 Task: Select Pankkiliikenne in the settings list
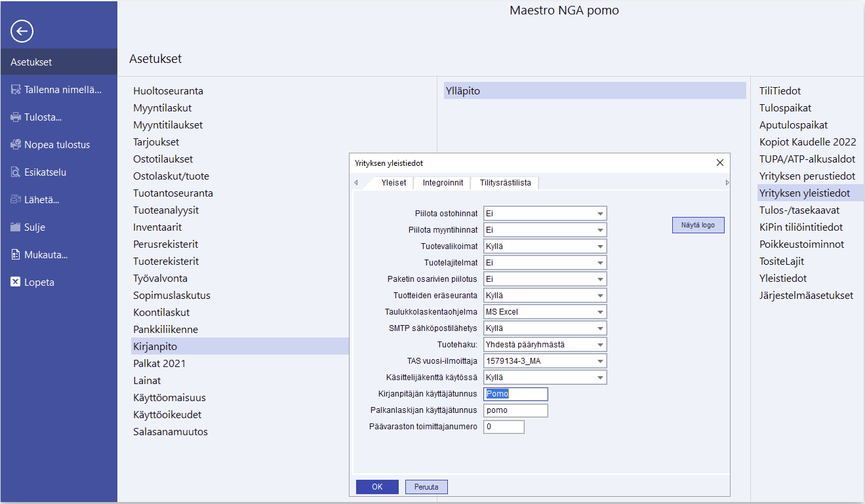(165, 329)
